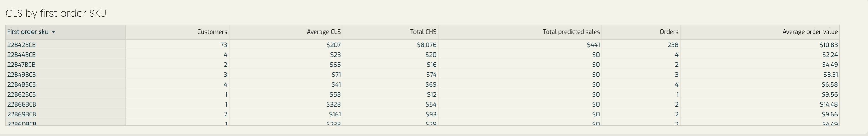The height and width of the screenshot is (136, 868).
Task: Sort table by Average CLS column
Action: (x=286, y=32)
